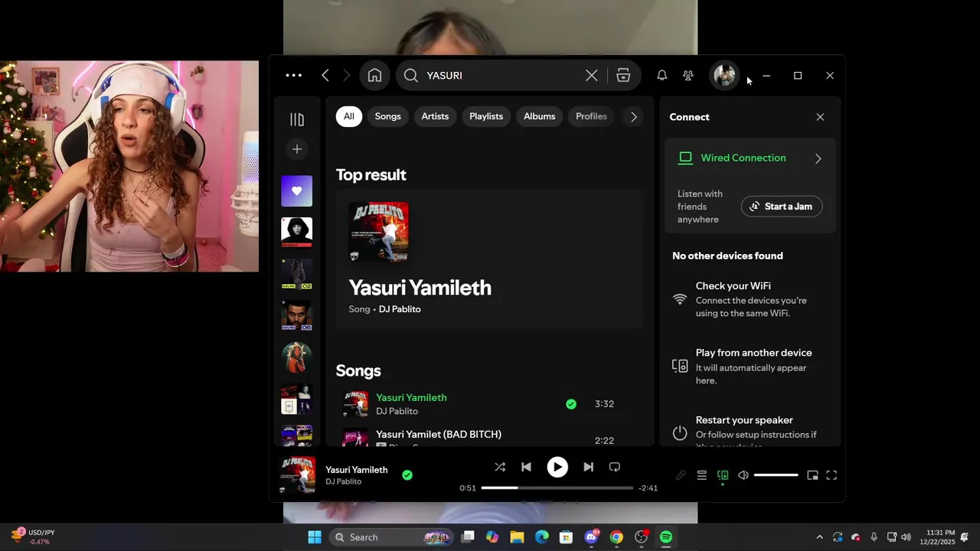Screen dimensions: 980x551
Task: Open Microsoft Edge from the taskbar
Action: tap(542, 537)
